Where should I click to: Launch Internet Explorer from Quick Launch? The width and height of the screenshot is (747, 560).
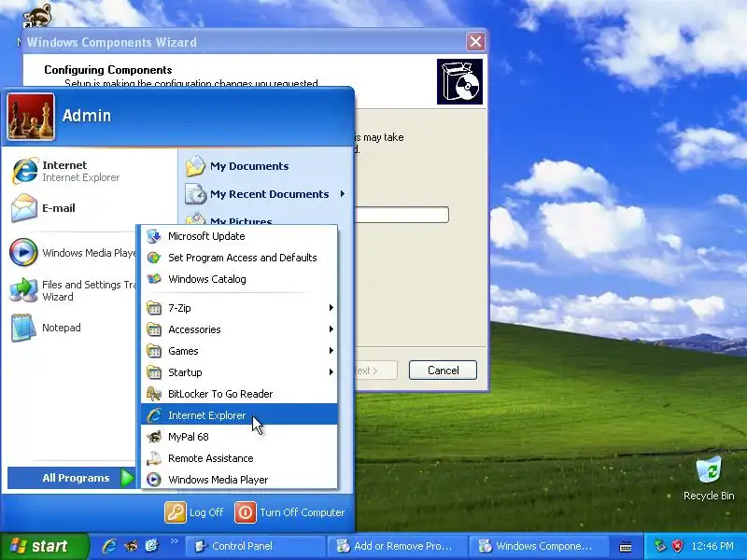pyautogui.click(x=109, y=546)
